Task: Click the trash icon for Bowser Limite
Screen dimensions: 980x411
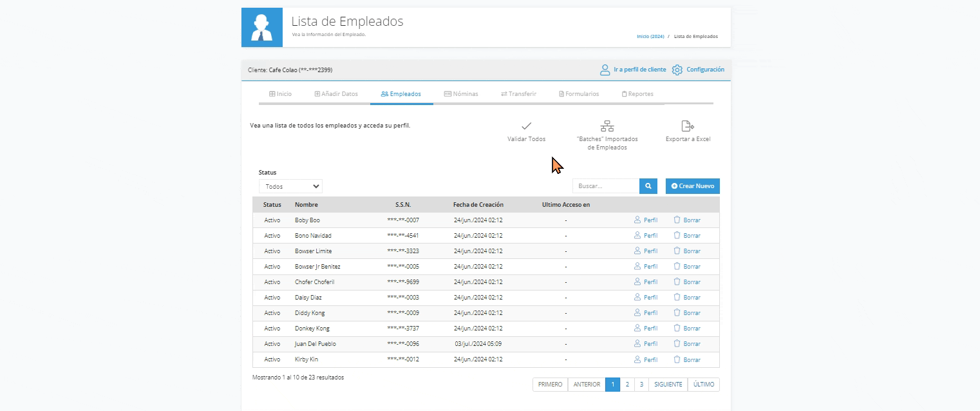Action: click(677, 251)
